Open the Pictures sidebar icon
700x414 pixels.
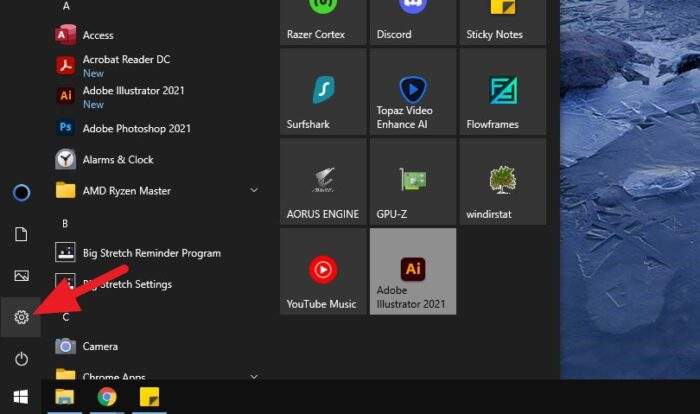pyautogui.click(x=21, y=276)
